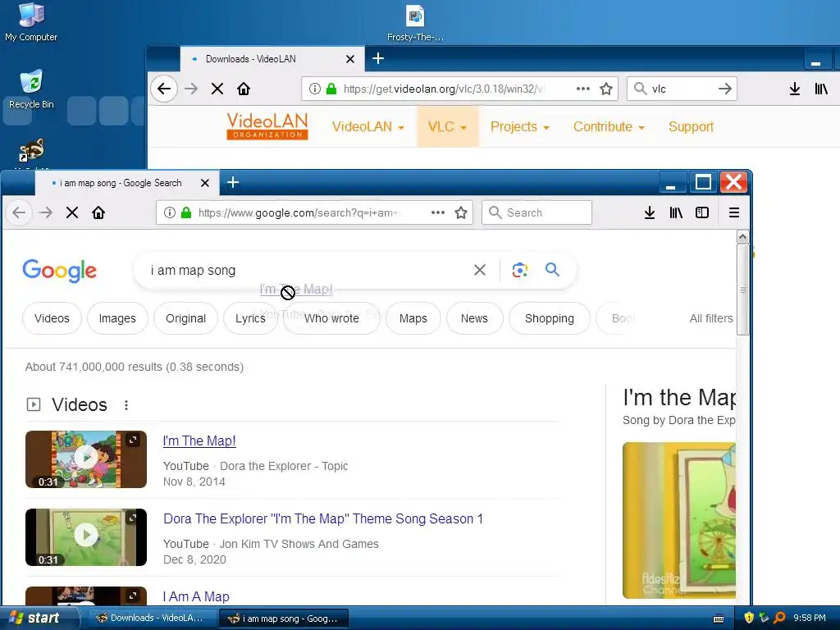
Task: Click the Google logo
Action: click(x=59, y=271)
